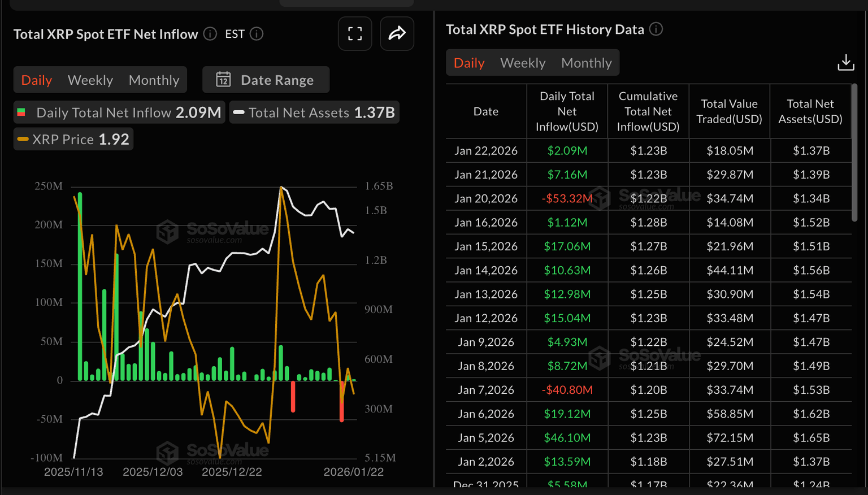The image size is (868, 495).
Task: Click info icon beside History Data title
Action: click(x=656, y=29)
